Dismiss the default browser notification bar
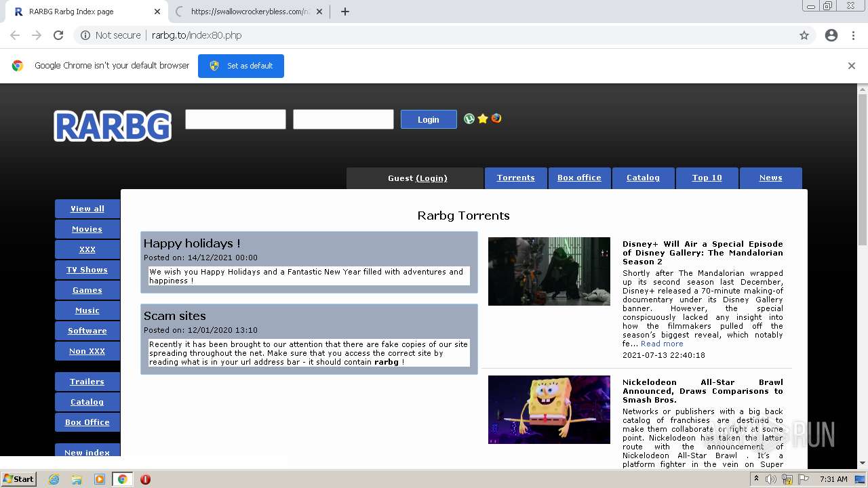868x488 pixels. coord(852,66)
